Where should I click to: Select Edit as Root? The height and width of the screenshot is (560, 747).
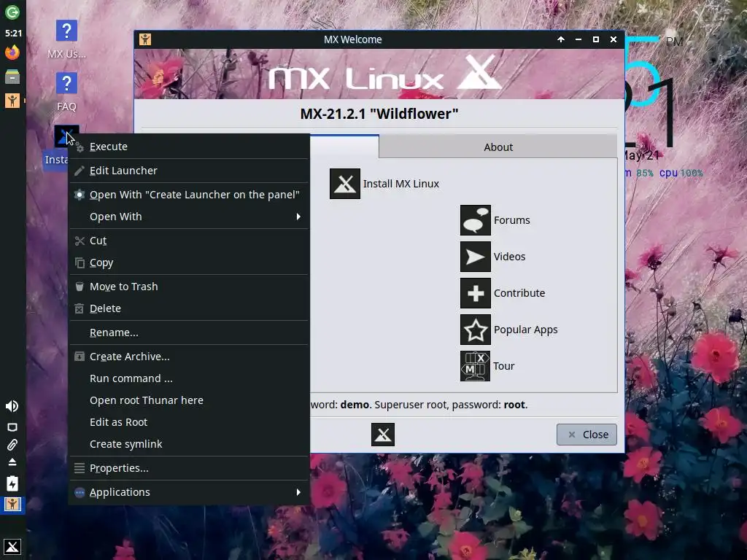point(189,422)
